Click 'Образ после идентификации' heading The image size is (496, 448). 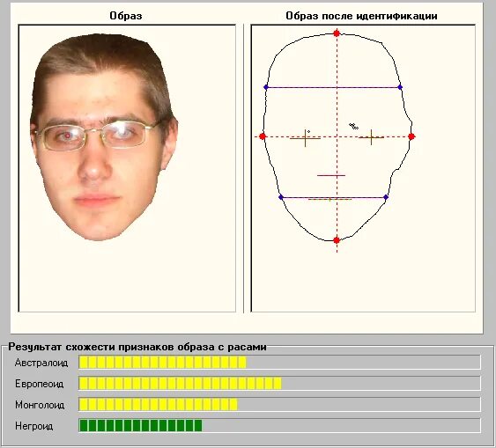[361, 16]
